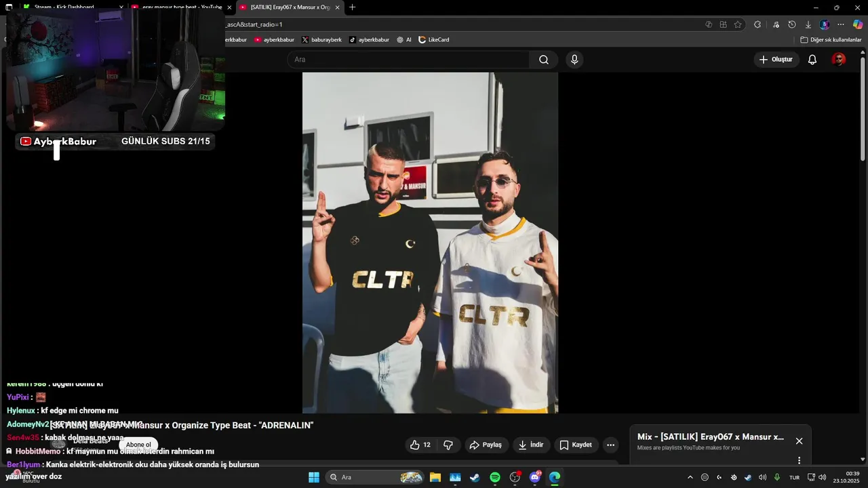The width and height of the screenshot is (868, 488).
Task: Open Microsoft Edge taskbar icon
Action: [x=555, y=477]
